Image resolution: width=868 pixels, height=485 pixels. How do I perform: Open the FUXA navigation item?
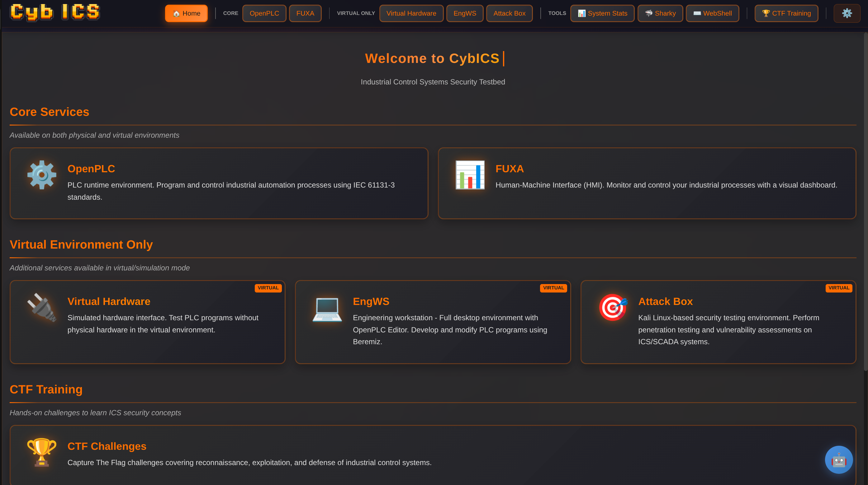point(305,13)
